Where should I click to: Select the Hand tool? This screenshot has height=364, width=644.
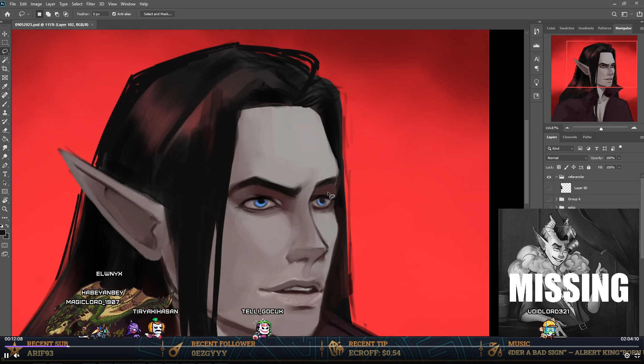(5, 200)
